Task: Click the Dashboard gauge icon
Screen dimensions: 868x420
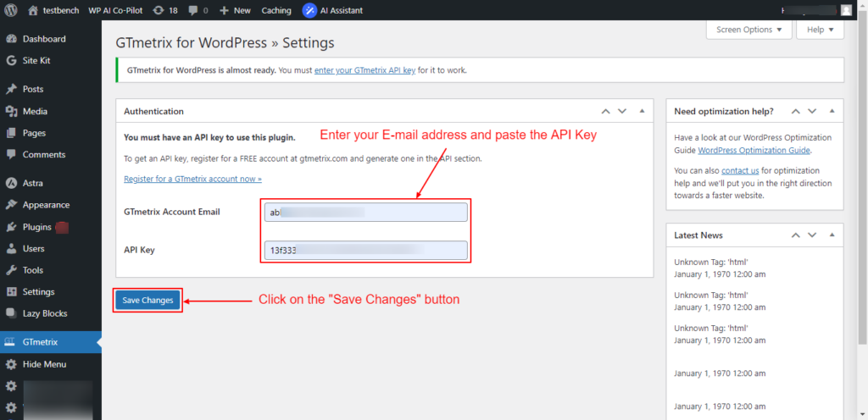Action: pos(11,39)
